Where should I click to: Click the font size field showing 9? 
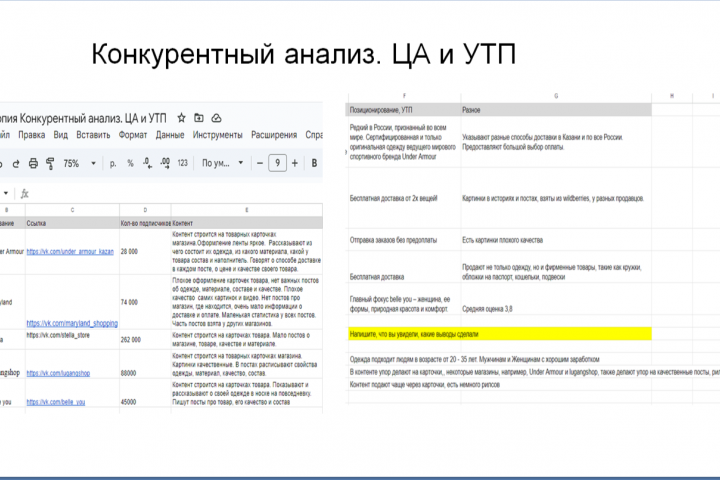point(277,163)
